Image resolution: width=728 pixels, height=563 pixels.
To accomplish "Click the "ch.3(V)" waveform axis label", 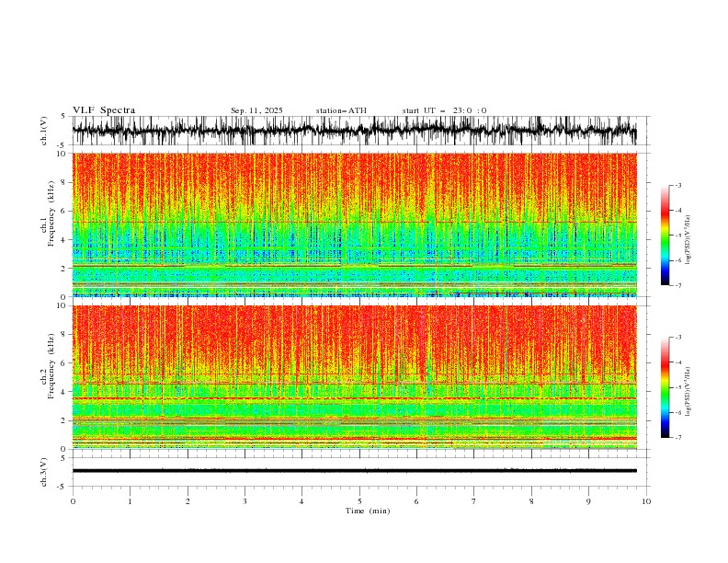I will [x=44, y=472].
